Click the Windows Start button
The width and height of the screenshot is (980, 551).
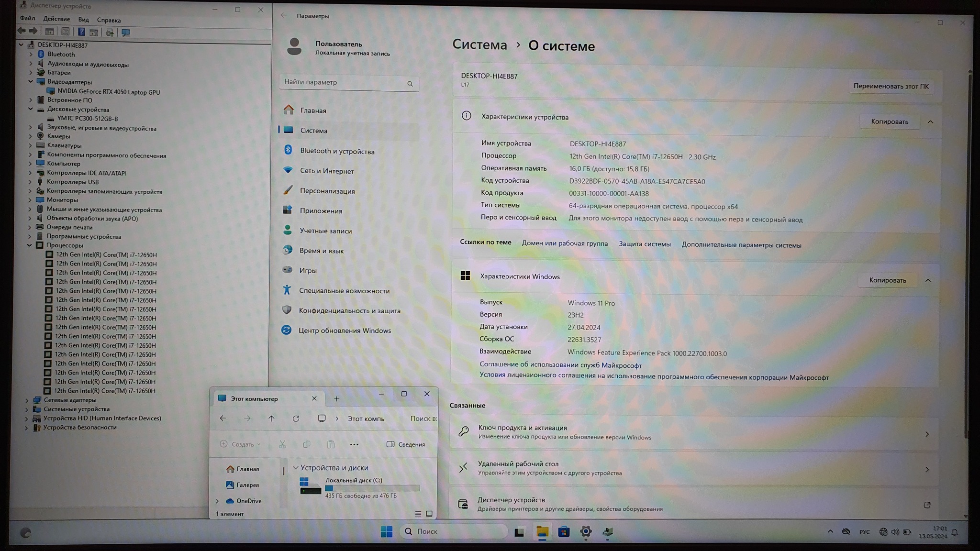pyautogui.click(x=387, y=531)
